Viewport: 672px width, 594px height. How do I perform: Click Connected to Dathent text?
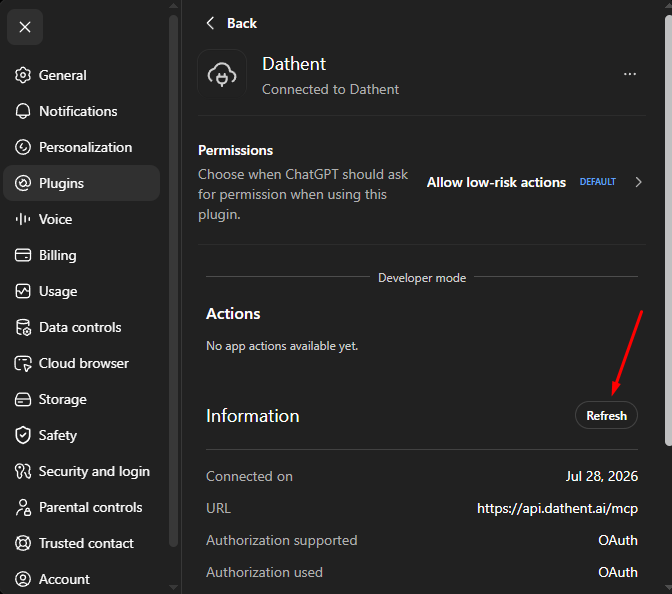(x=330, y=89)
